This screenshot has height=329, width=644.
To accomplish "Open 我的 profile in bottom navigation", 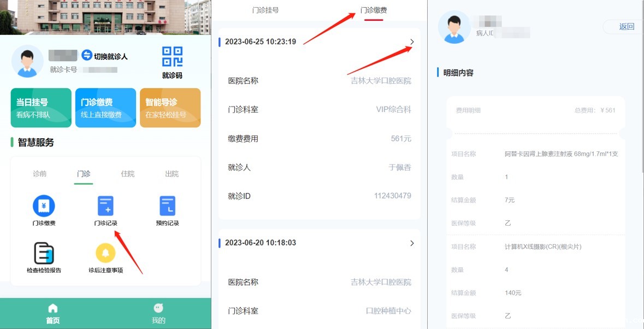I will [158, 314].
